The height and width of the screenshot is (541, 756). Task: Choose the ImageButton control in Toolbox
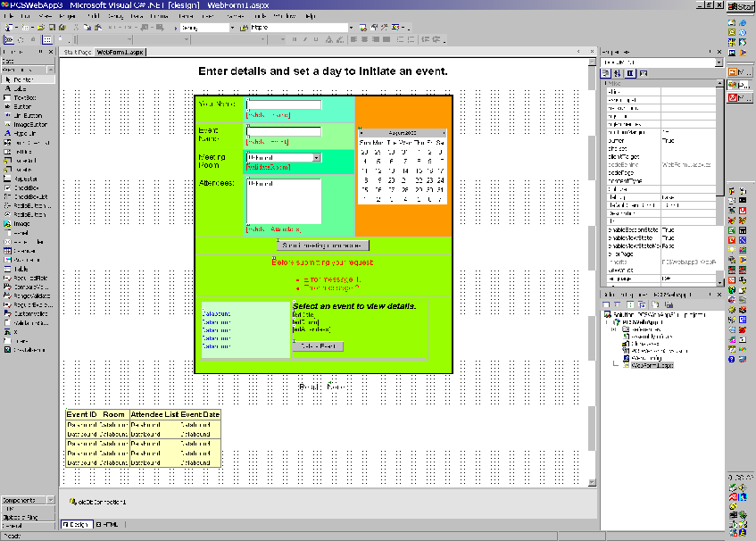pyautogui.click(x=28, y=125)
